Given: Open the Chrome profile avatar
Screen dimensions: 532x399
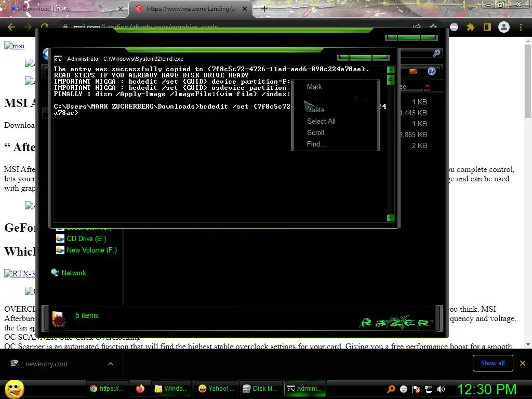Looking at the screenshot, I should pos(504,27).
